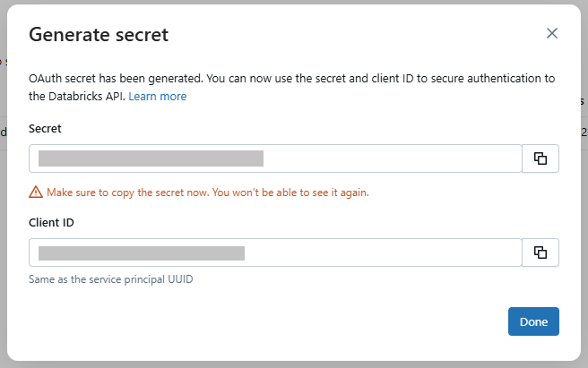Close the Generate secret dialog with X
The height and width of the screenshot is (368, 588).
coord(551,33)
